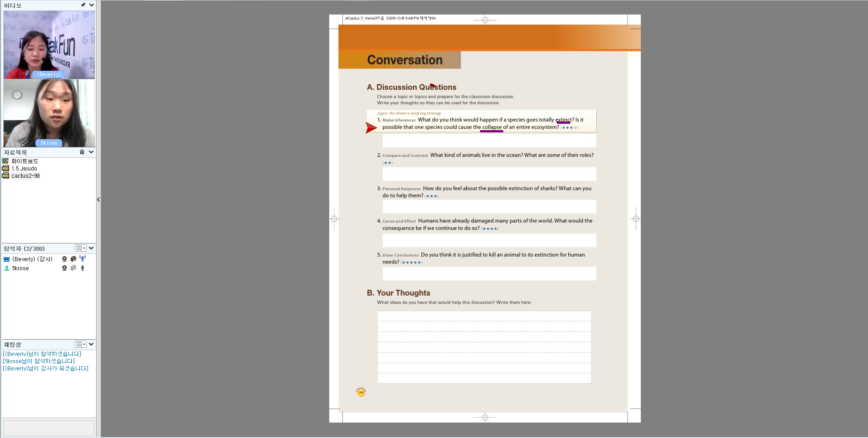Collapse the 자료목록 materials list panel
The image size is (868, 438).
coord(92,152)
